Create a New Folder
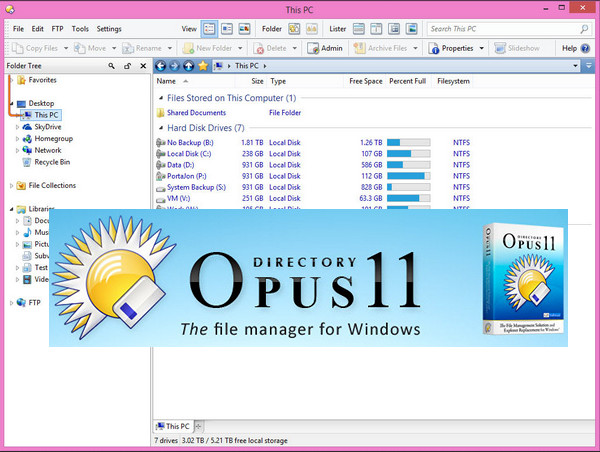600x452 pixels. 207,48
